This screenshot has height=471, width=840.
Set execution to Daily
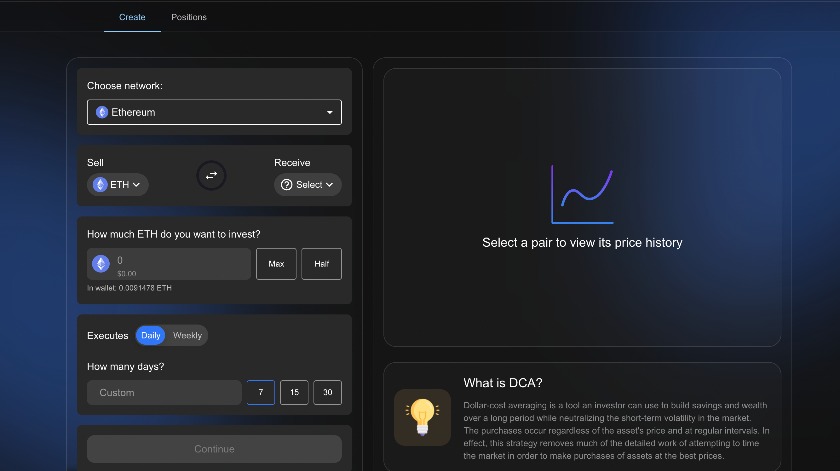[x=151, y=335]
